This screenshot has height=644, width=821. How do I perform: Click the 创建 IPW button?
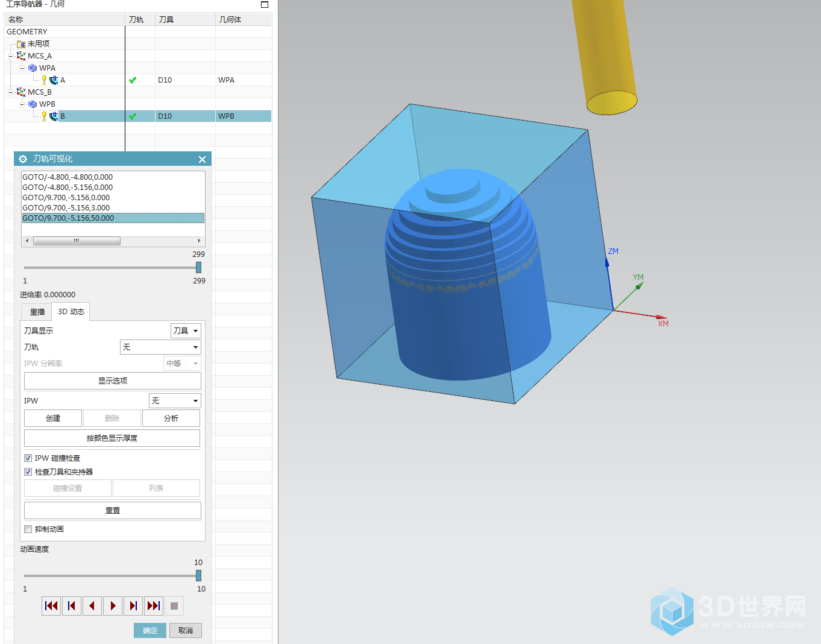coord(53,418)
